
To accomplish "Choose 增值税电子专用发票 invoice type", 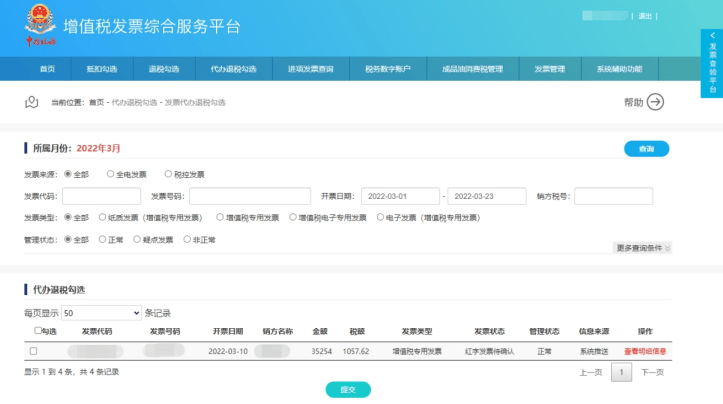I will pyautogui.click(x=293, y=217).
